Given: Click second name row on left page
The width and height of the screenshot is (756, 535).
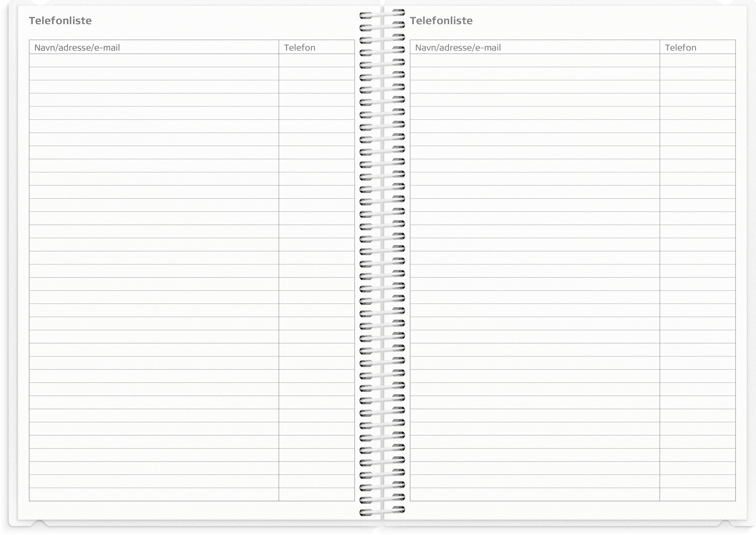Looking at the screenshot, I should point(154,74).
